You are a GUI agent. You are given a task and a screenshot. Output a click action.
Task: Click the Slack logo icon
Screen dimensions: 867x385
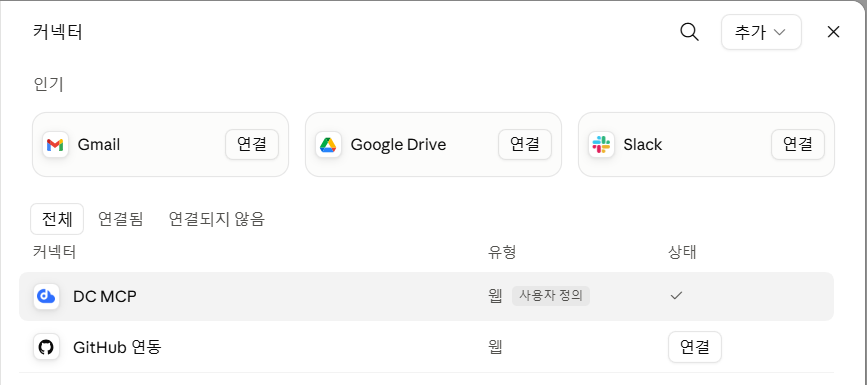(601, 145)
